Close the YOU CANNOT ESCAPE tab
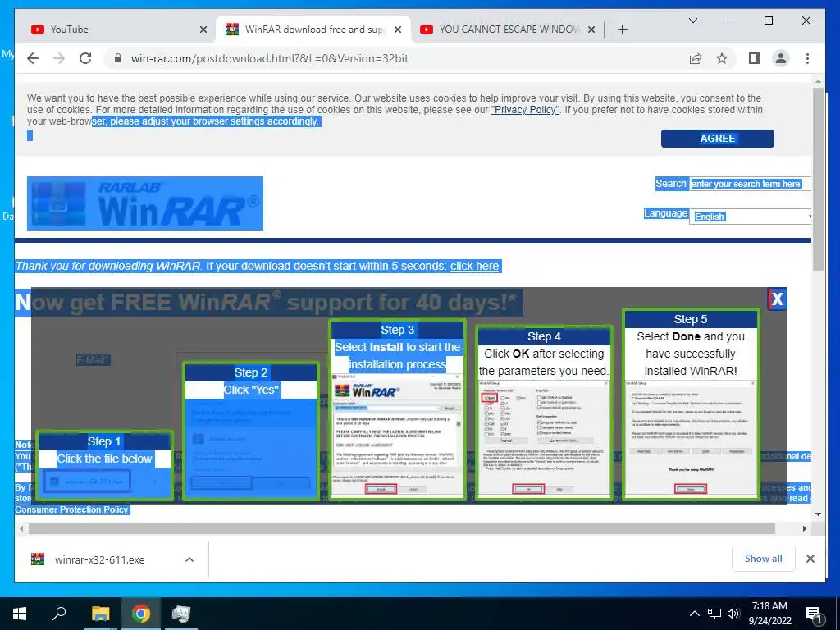 [591, 30]
